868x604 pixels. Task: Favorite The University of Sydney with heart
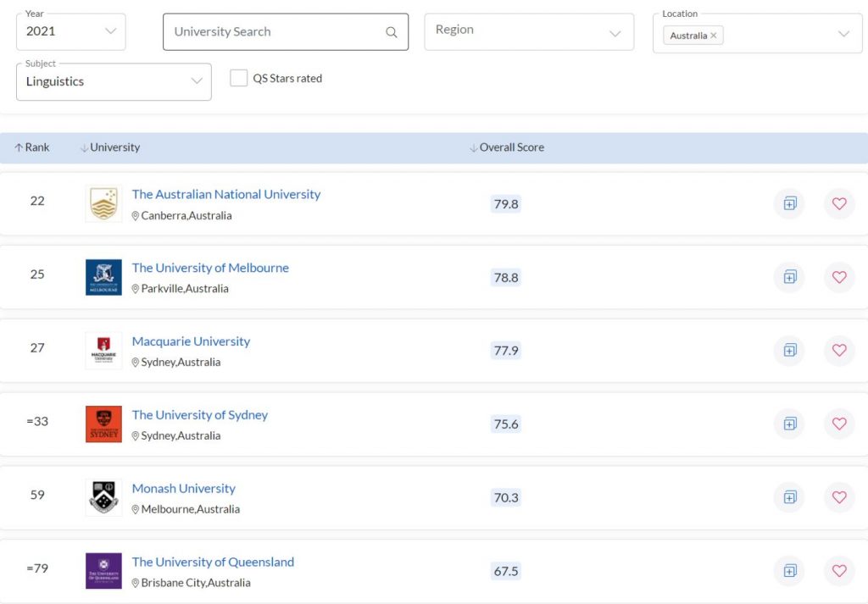pos(839,424)
